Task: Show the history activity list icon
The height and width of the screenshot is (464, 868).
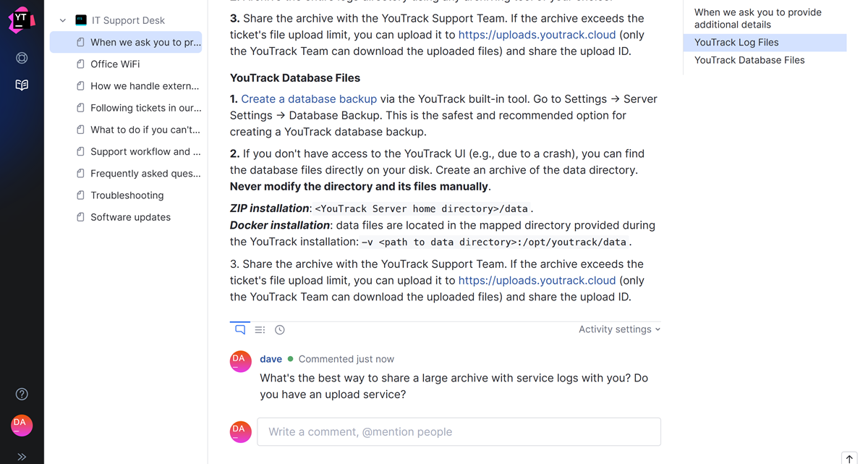Action: click(260, 329)
